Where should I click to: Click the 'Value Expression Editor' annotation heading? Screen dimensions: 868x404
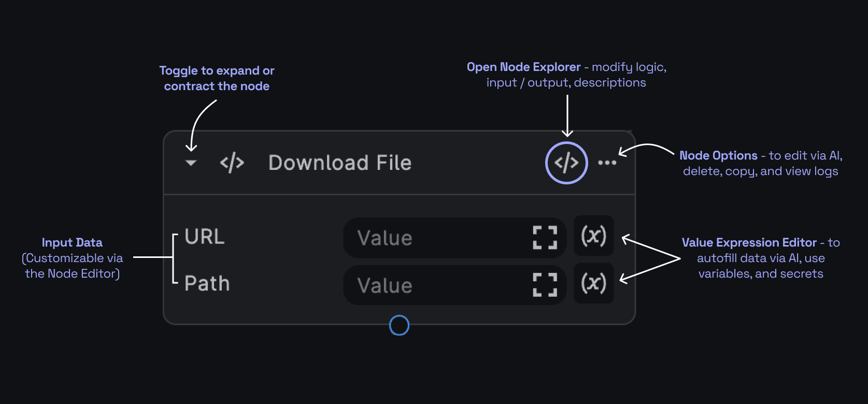click(749, 243)
